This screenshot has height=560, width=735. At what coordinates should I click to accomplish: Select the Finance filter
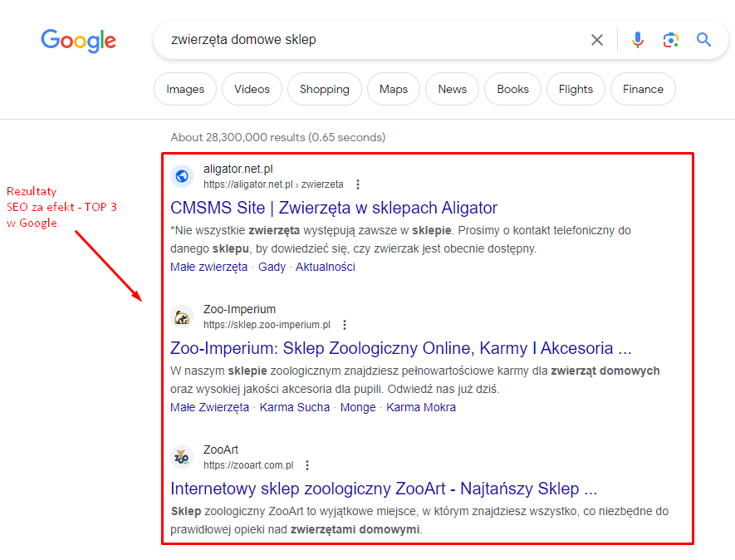pos(643,89)
